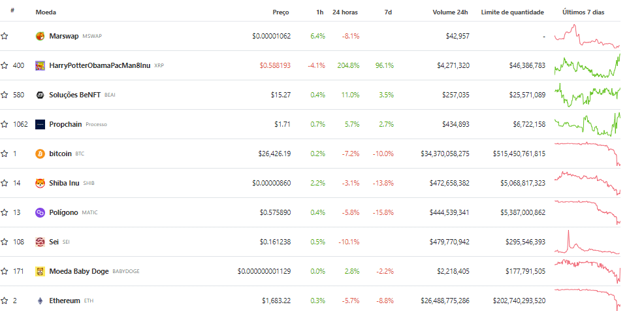Sort by the Moeda column header

click(46, 12)
